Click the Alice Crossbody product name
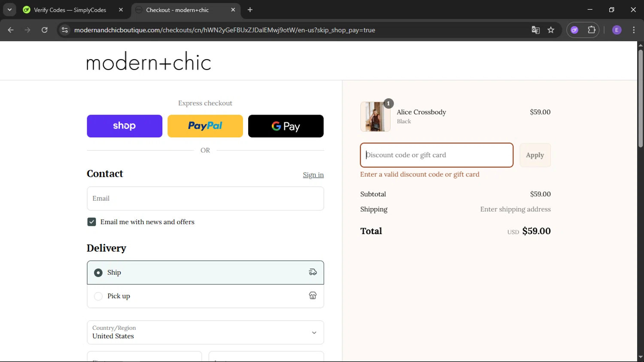The image size is (644, 362). pyautogui.click(x=421, y=112)
